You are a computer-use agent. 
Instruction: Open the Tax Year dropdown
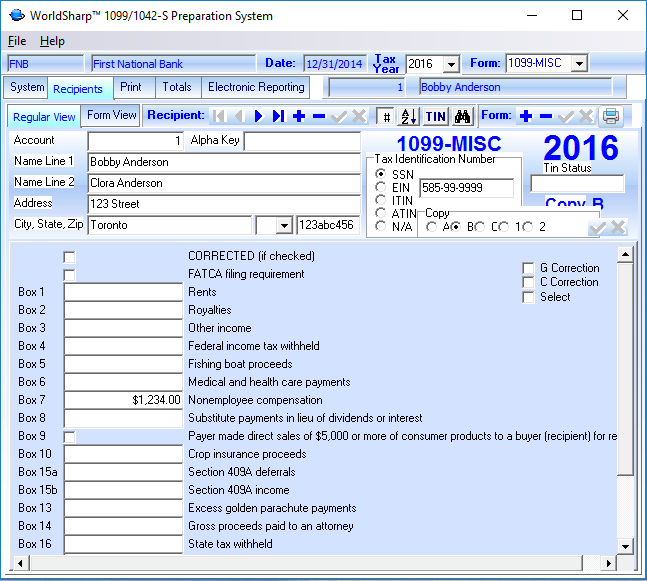pyautogui.click(x=451, y=64)
